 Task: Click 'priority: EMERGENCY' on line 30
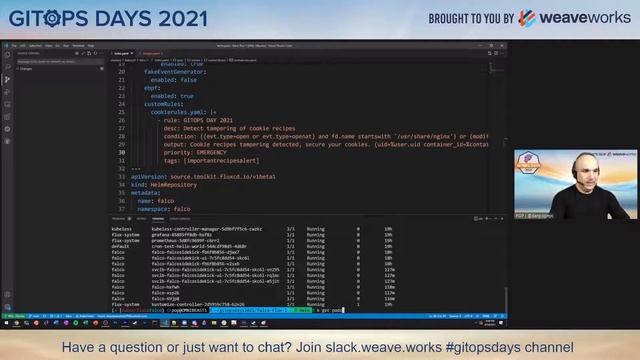[195, 152]
